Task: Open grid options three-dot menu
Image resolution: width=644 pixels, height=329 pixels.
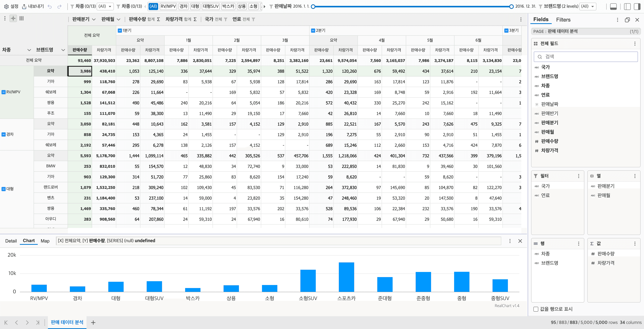Action: [521, 19]
